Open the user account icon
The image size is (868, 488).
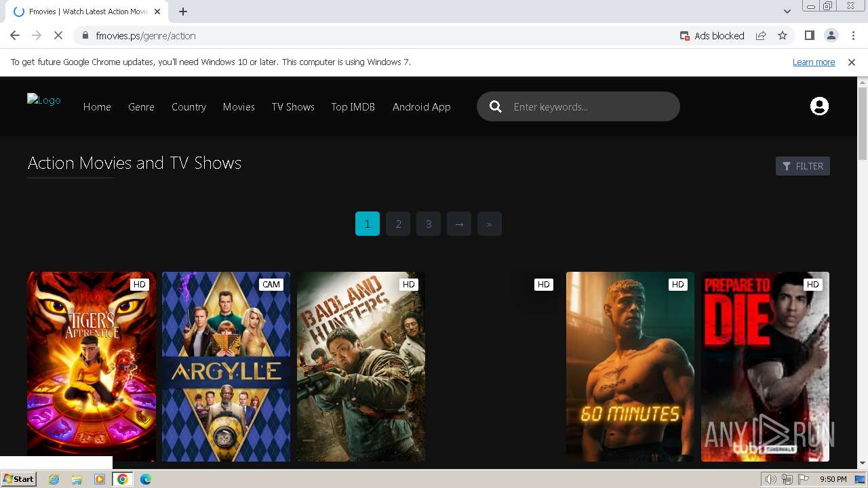click(x=819, y=106)
